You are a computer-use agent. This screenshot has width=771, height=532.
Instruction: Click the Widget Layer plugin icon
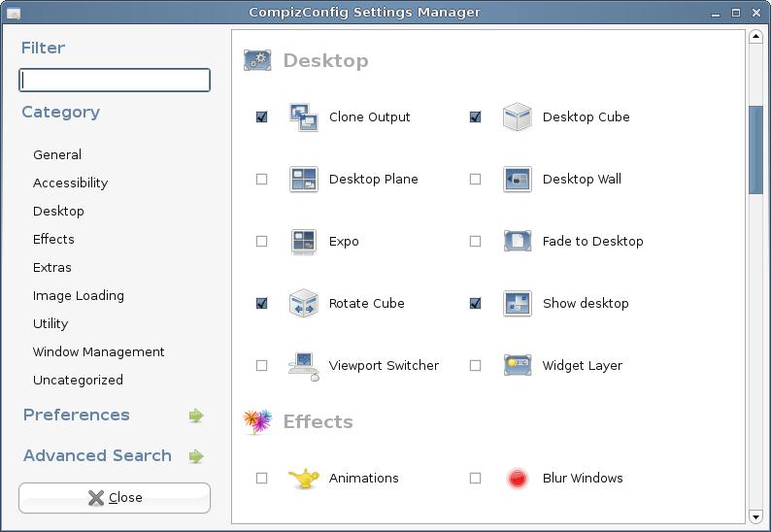click(x=518, y=365)
